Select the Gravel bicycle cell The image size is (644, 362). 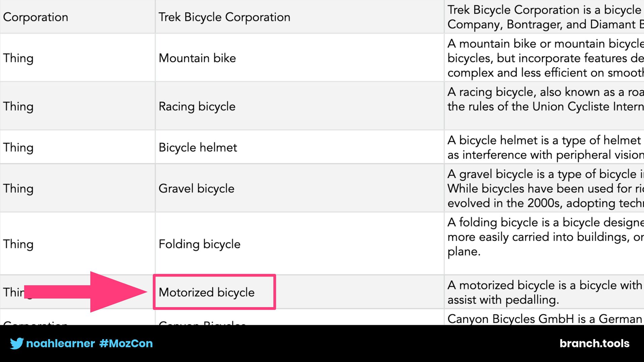(300, 188)
